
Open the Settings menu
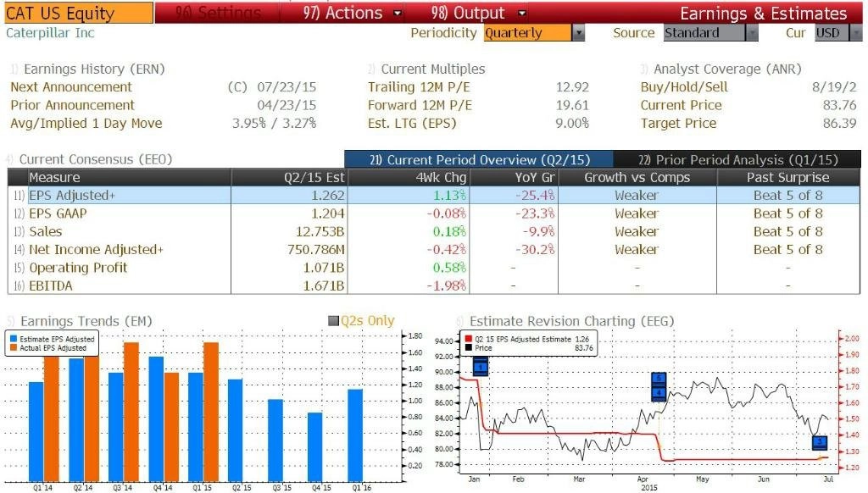pyautogui.click(x=218, y=13)
